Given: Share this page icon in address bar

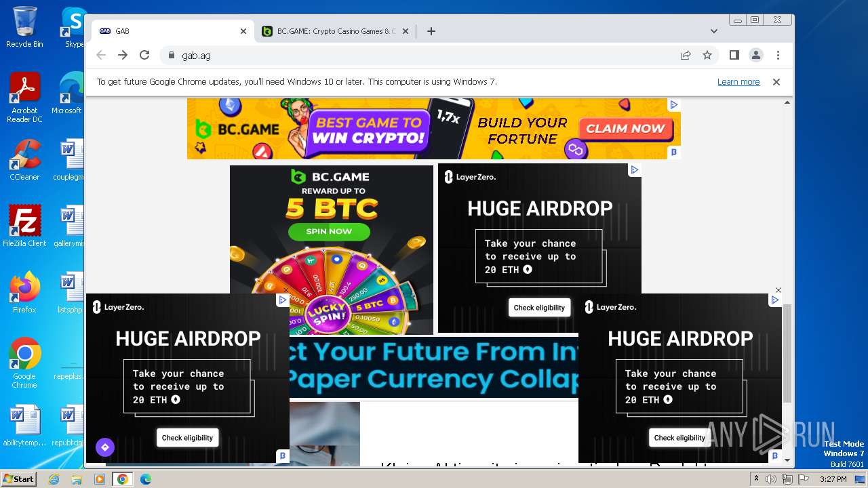Looking at the screenshot, I should pos(686,55).
